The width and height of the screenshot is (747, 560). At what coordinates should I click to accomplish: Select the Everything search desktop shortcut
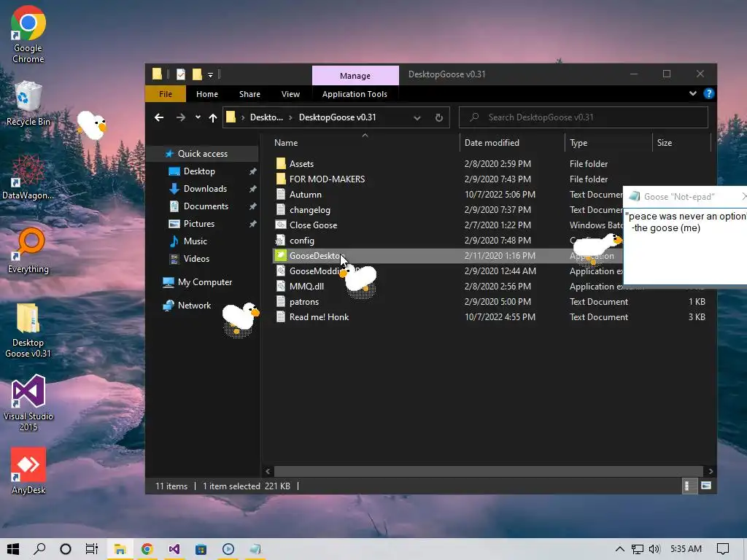point(28,251)
